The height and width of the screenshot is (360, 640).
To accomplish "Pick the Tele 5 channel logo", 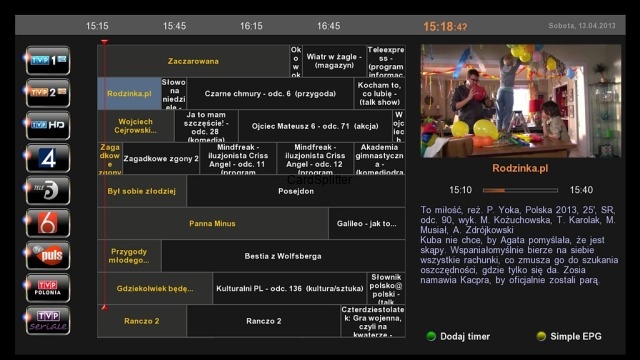I will pos(48,191).
